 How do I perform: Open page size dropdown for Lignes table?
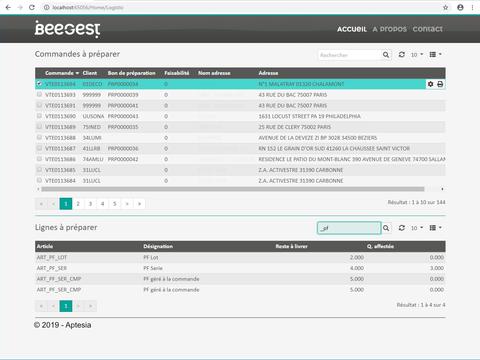(417, 228)
